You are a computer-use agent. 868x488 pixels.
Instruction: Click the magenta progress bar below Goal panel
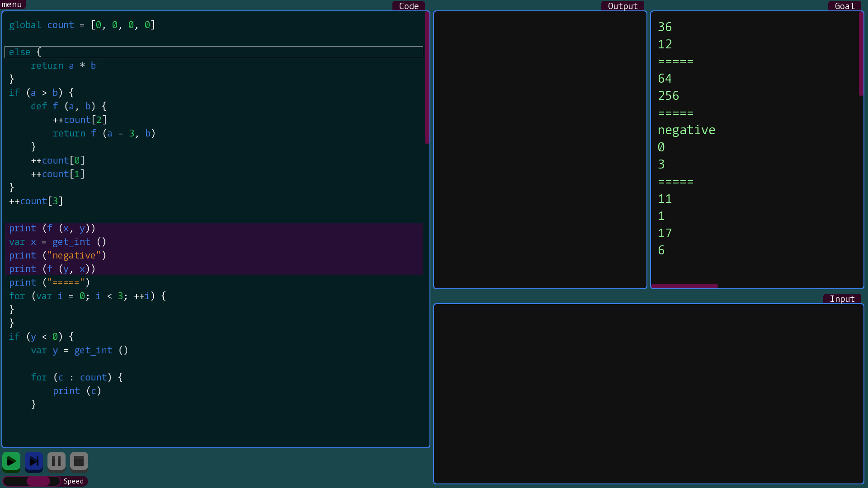tap(684, 286)
